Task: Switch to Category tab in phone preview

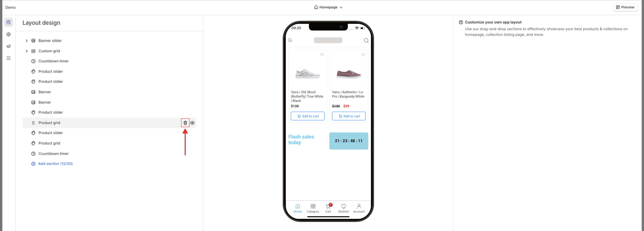Action: pyautogui.click(x=313, y=208)
